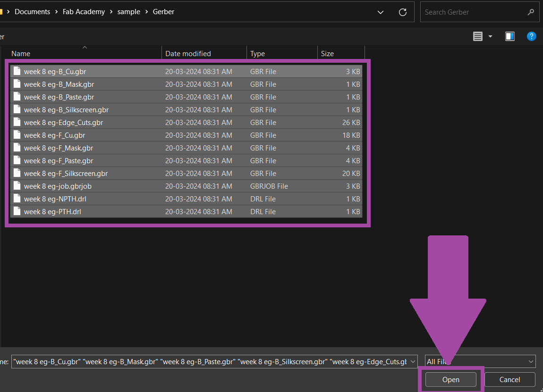543x392 pixels.
Task: Navigate to Fab Academy breadcrumb folder
Action: click(x=84, y=12)
